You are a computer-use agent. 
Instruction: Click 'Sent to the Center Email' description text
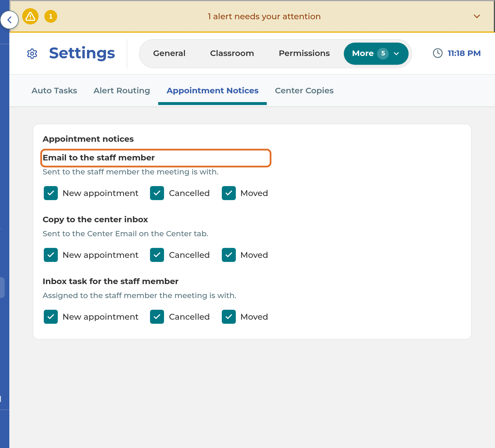125,234
